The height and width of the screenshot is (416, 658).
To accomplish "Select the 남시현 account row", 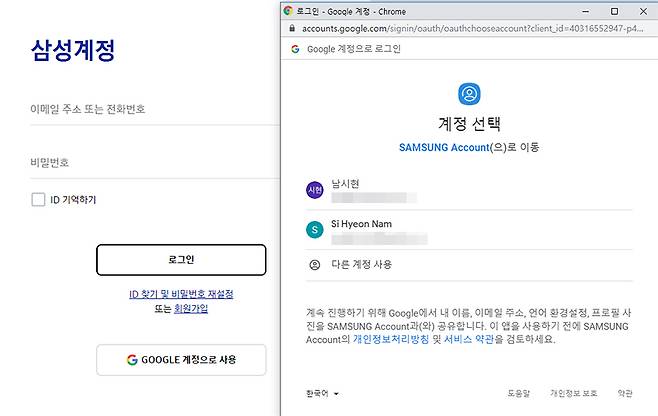I will pyautogui.click(x=469, y=190).
